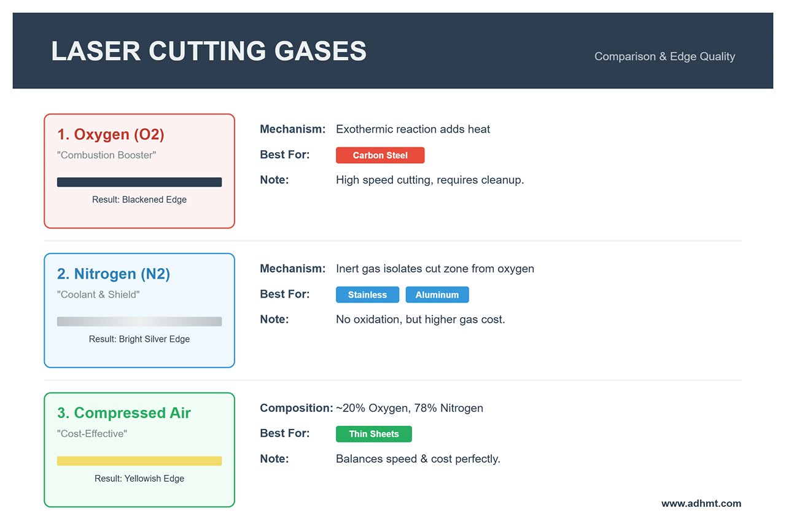Select the Nitrogen (N2) card heading

tap(114, 274)
